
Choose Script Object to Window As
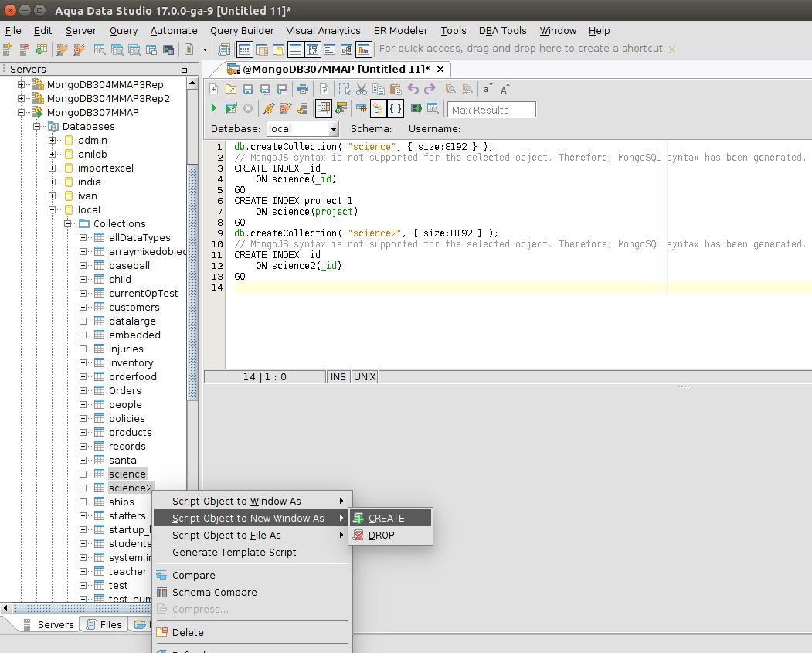pos(252,501)
